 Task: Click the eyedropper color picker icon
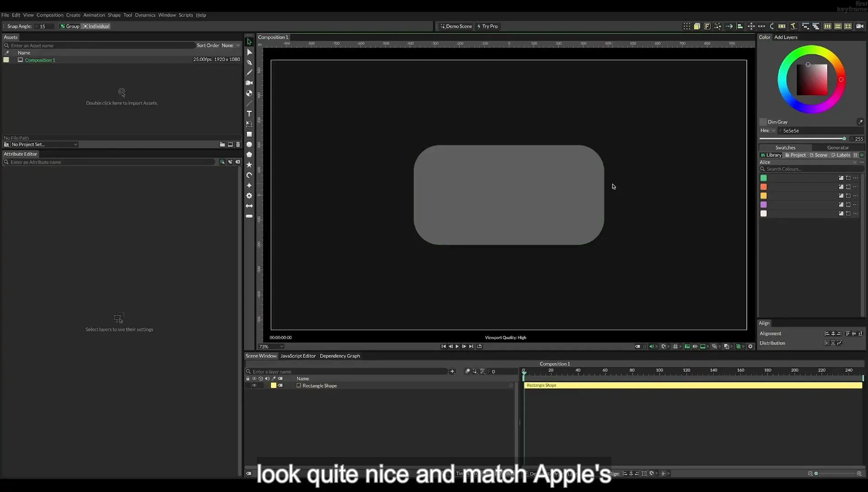pos(860,122)
